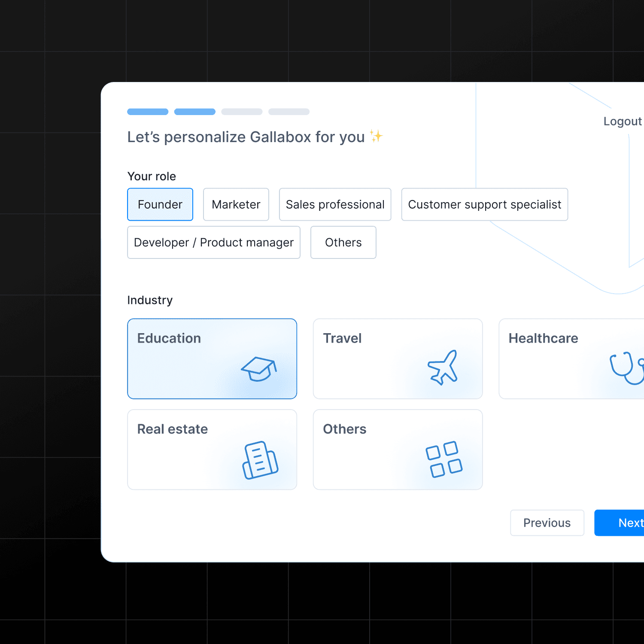Screen dimensions: 644x644
Task: Click the second progress step bar
Action: point(195,112)
